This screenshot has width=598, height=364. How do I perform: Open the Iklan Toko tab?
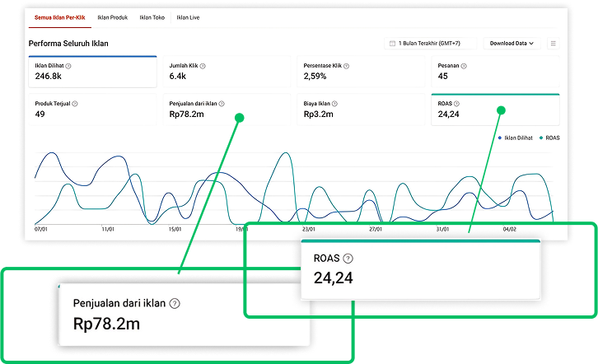click(152, 16)
